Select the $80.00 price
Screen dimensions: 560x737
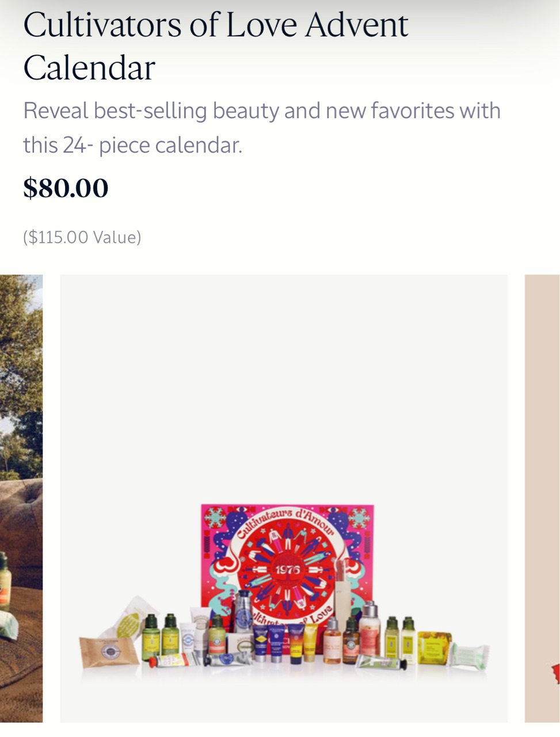tap(66, 188)
